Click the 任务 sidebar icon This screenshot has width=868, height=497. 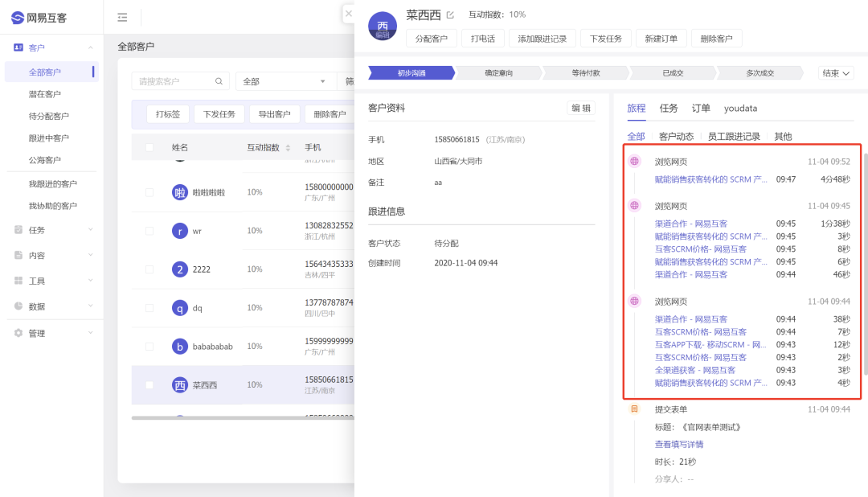pyautogui.click(x=18, y=229)
